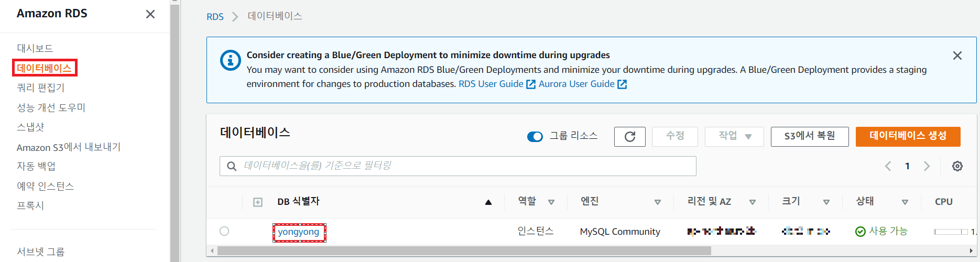Refresh the databases list
Screen dimensions: 980x262
coord(630,137)
